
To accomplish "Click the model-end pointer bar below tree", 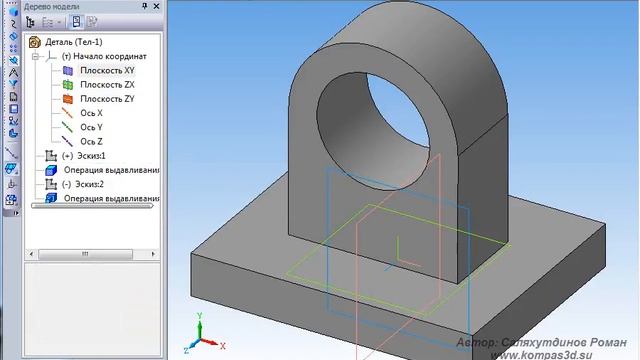I will click(x=92, y=206).
